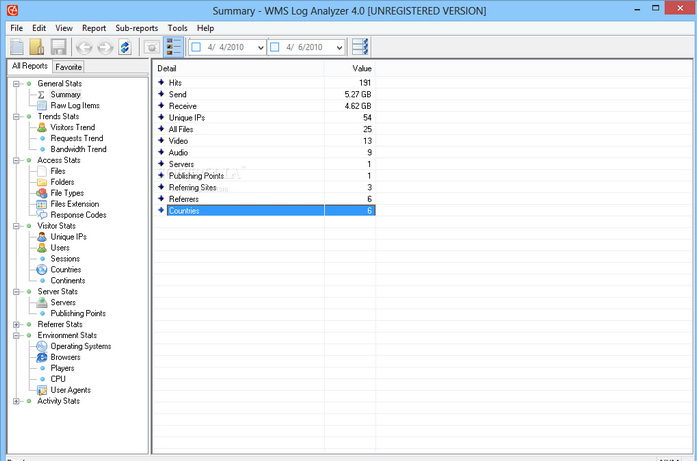Select Players in the tree

tap(62, 368)
